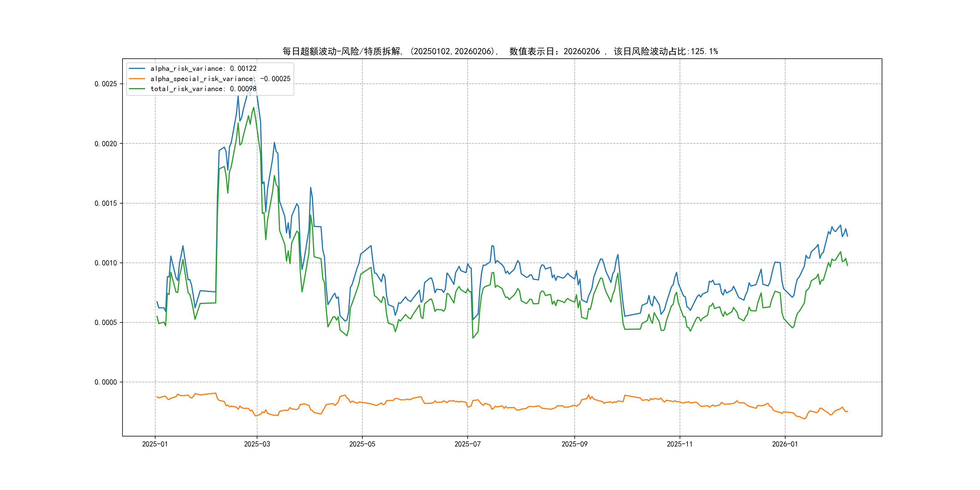Viewport: 980px width, 490px height.
Task: Click the 2025-09 x-axis label
Action: click(x=574, y=444)
